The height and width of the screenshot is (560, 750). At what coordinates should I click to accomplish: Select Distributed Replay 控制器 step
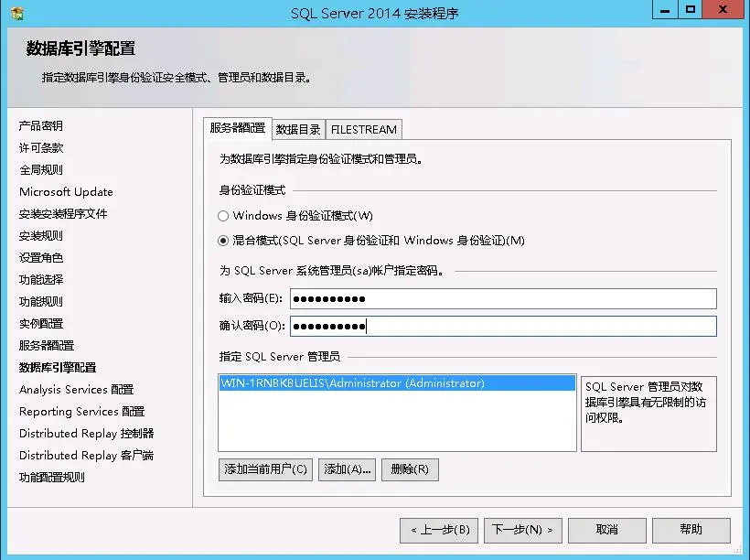click(x=87, y=434)
